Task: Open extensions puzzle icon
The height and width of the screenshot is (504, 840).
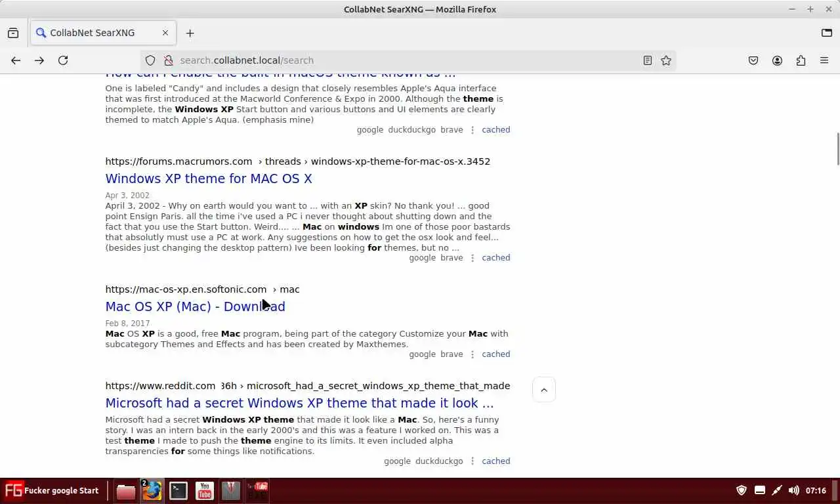Action: click(x=801, y=60)
